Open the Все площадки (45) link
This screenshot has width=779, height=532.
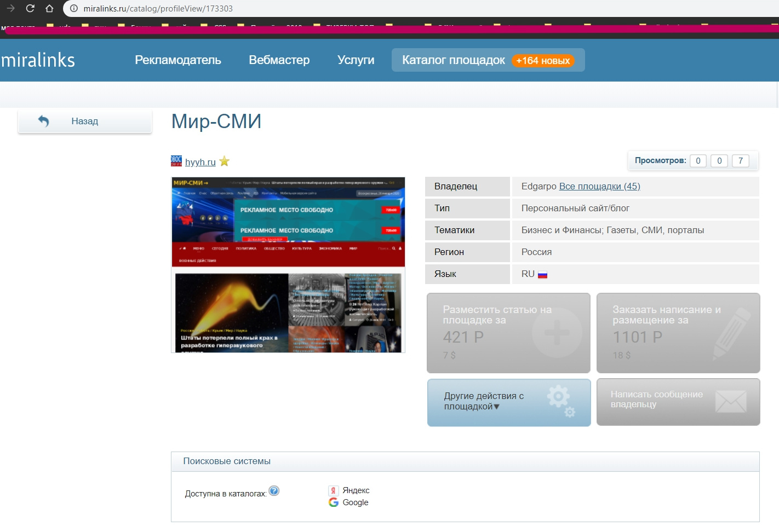click(x=600, y=186)
